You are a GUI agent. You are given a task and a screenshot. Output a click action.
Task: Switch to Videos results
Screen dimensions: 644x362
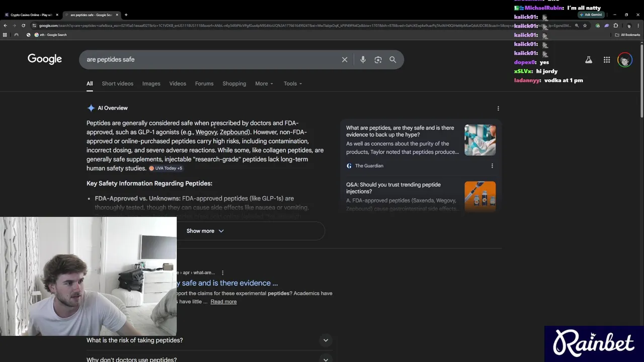[x=178, y=83]
